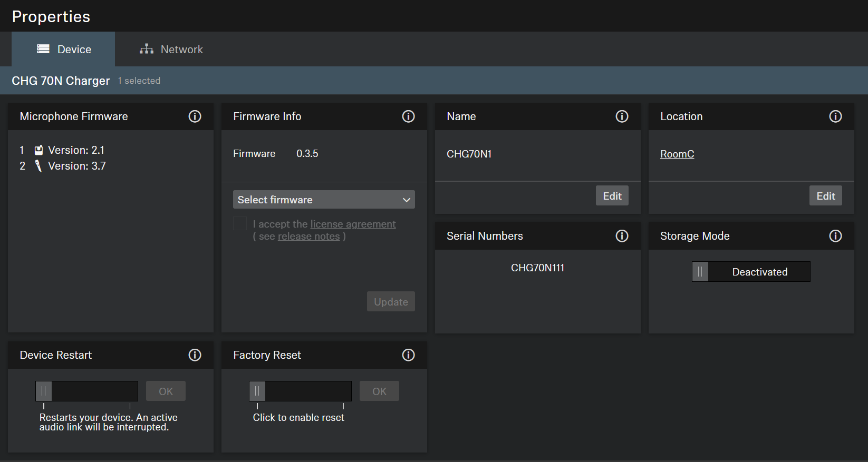Open the Factory Reset info icon

point(408,355)
